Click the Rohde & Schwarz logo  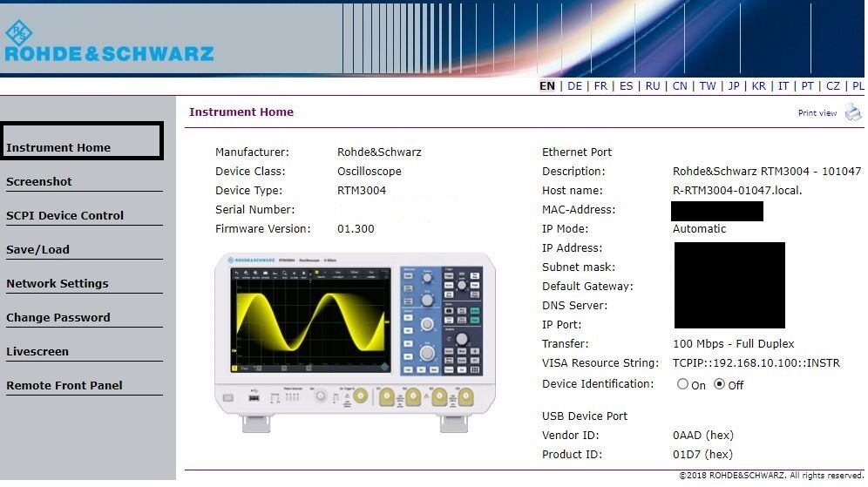pyautogui.click(x=109, y=42)
